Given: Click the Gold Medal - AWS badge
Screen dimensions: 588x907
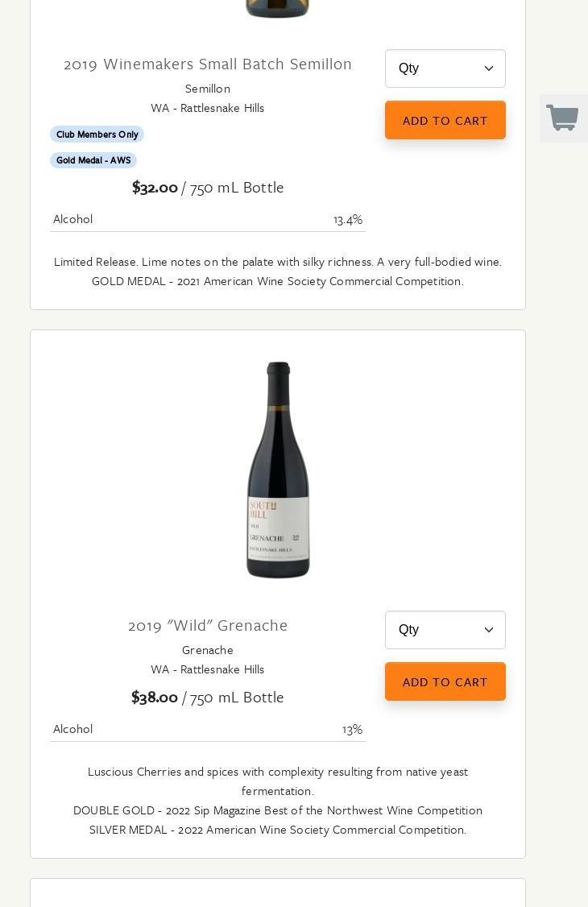Looking at the screenshot, I should [x=93, y=160].
